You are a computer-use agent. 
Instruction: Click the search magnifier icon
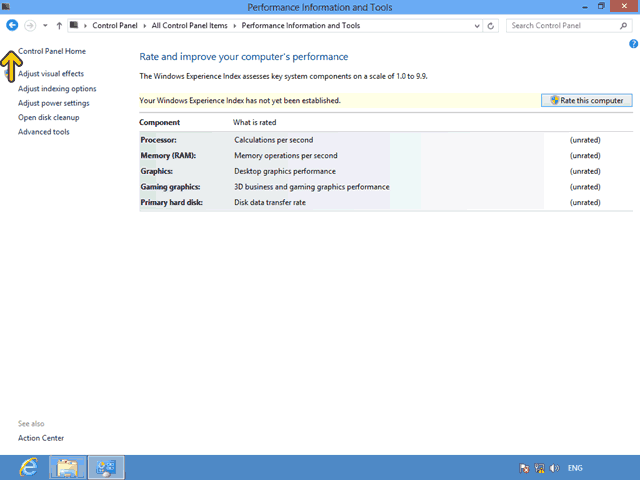[x=623, y=26]
